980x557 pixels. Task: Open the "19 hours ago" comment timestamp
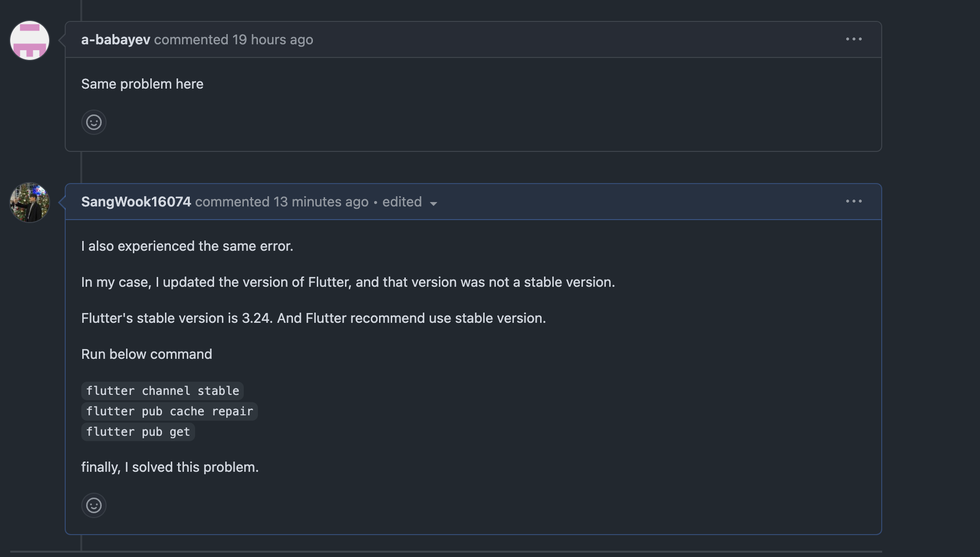click(x=272, y=39)
